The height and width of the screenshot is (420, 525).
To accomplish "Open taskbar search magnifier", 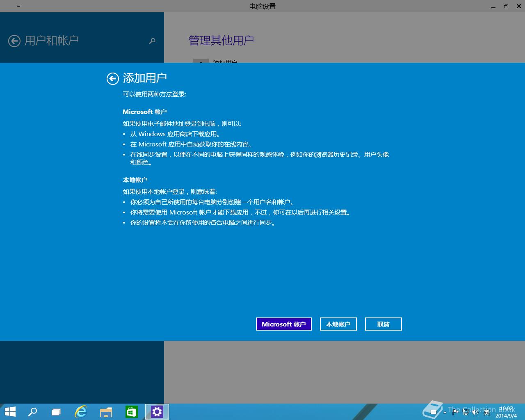I will click(32, 411).
